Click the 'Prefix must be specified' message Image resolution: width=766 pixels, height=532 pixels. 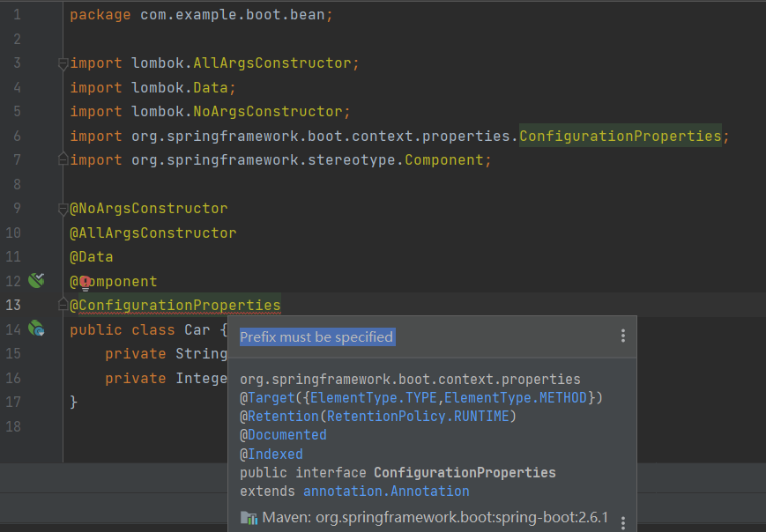[x=316, y=336]
